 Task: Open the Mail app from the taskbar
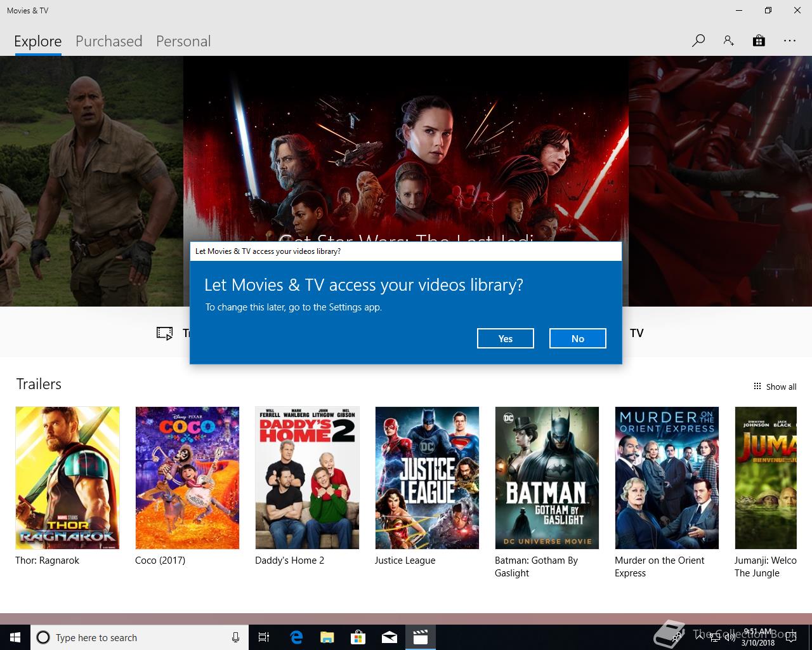point(390,637)
